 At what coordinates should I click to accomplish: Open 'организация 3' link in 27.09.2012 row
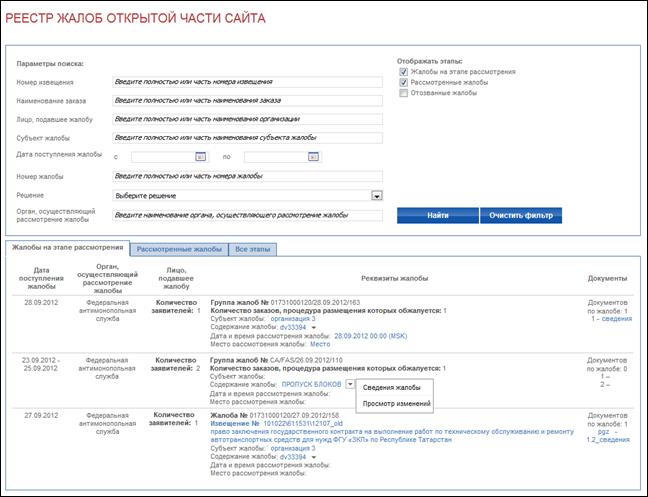[x=293, y=448]
